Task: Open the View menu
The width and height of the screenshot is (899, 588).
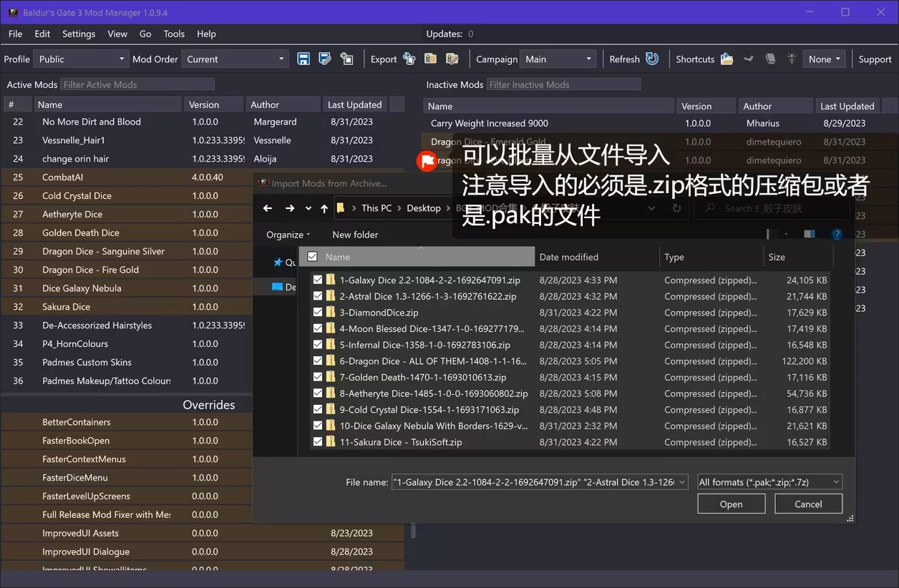Action: coord(117,34)
